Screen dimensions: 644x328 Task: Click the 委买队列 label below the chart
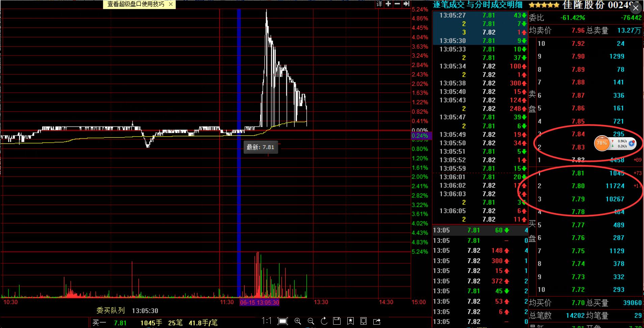111,310
